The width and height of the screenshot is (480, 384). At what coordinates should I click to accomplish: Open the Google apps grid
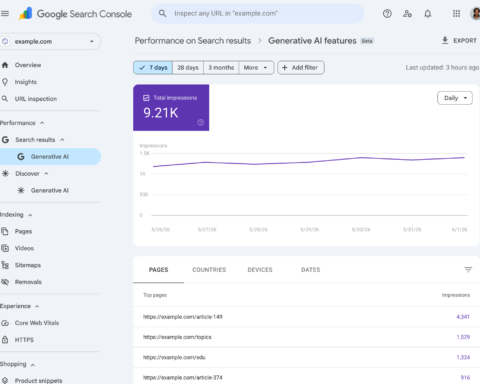click(456, 14)
